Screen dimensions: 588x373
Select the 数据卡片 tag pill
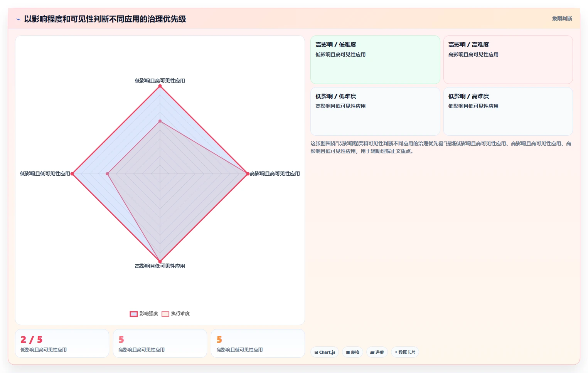click(405, 352)
